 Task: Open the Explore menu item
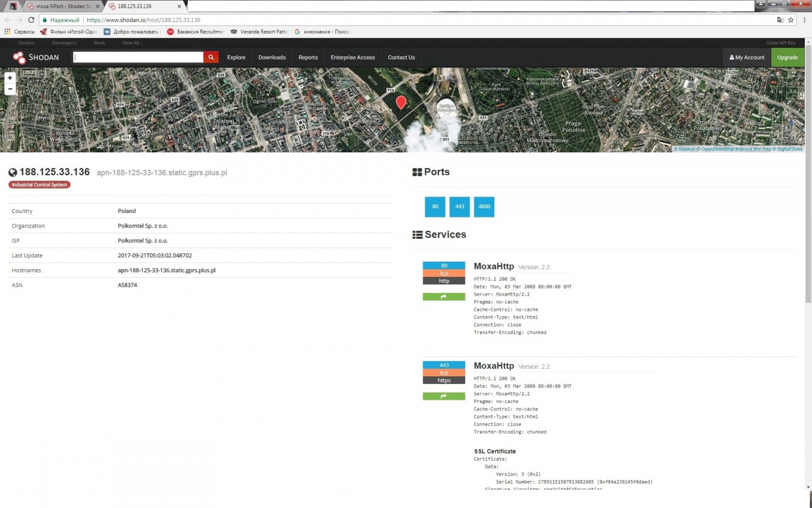pos(236,57)
